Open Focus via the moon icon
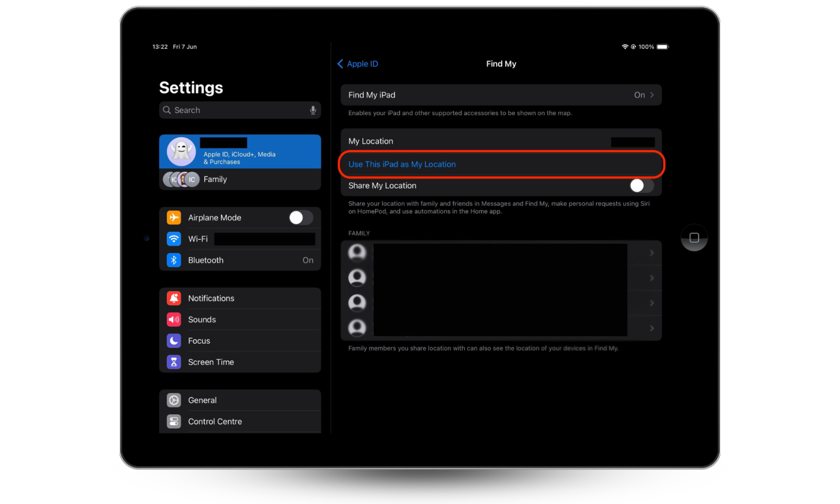This screenshot has height=504, width=840. pyautogui.click(x=174, y=341)
